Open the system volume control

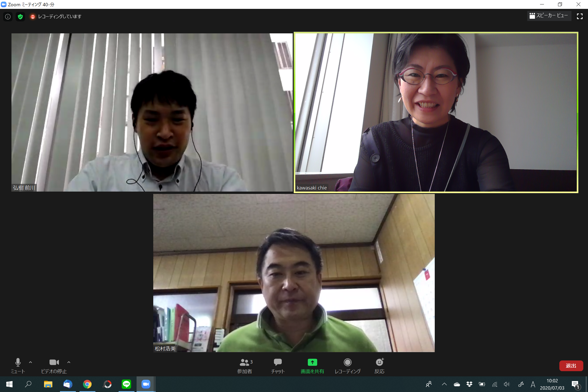click(507, 384)
